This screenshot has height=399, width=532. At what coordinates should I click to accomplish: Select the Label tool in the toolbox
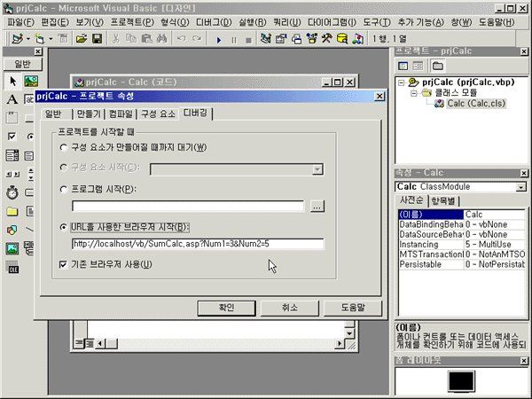tap(12, 99)
